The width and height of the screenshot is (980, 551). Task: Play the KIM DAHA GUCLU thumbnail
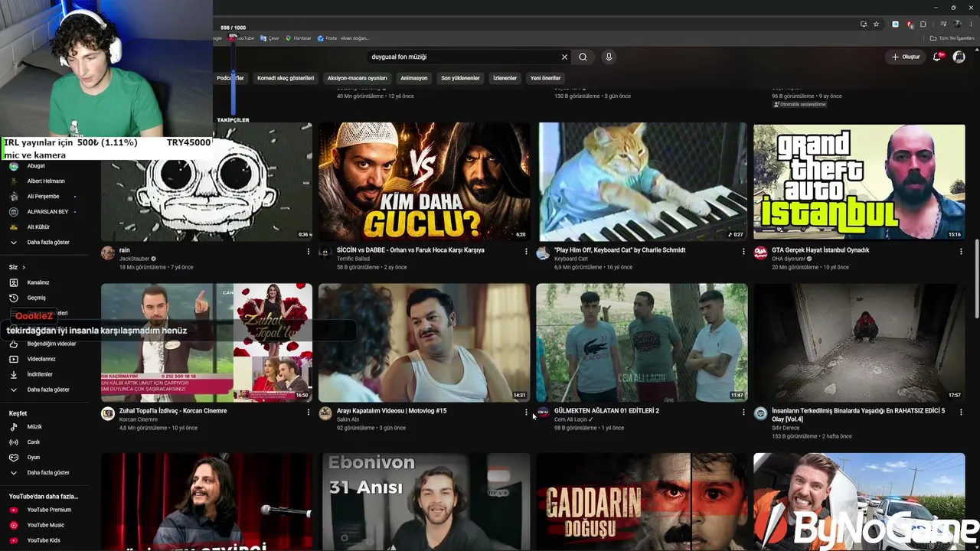[424, 182]
